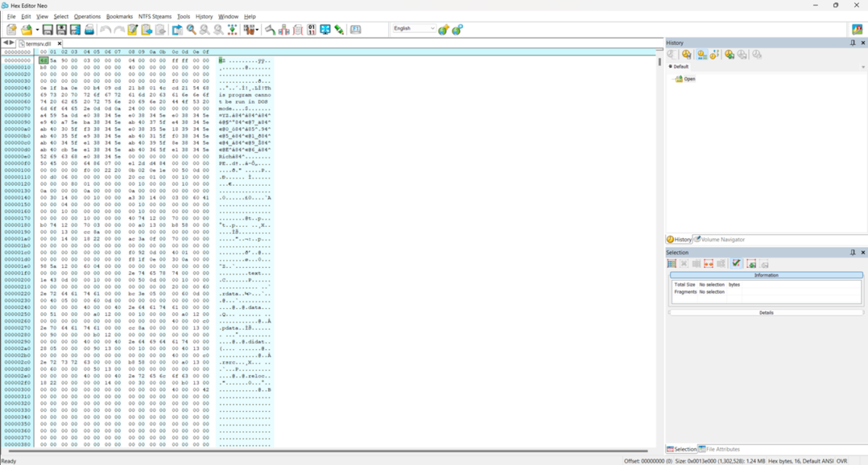Image resolution: width=868 pixels, height=465 pixels.
Task: Toggle the green checkmark in the Selection panel toolbar
Action: (736, 263)
